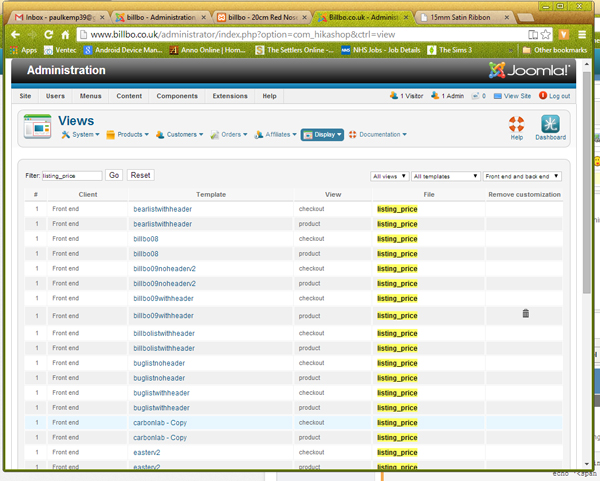This screenshot has width=600, height=481.
Task: Expand the System dropdown menu
Action: 80,135
